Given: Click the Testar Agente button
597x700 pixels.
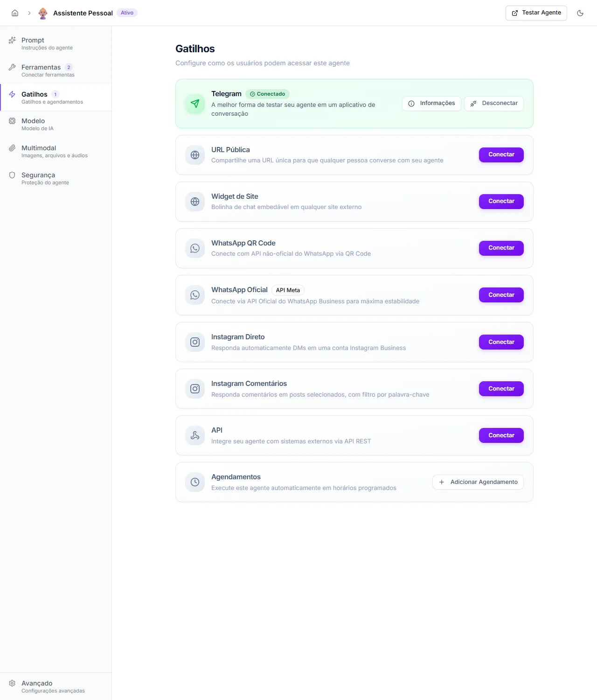Looking at the screenshot, I should 536,13.
